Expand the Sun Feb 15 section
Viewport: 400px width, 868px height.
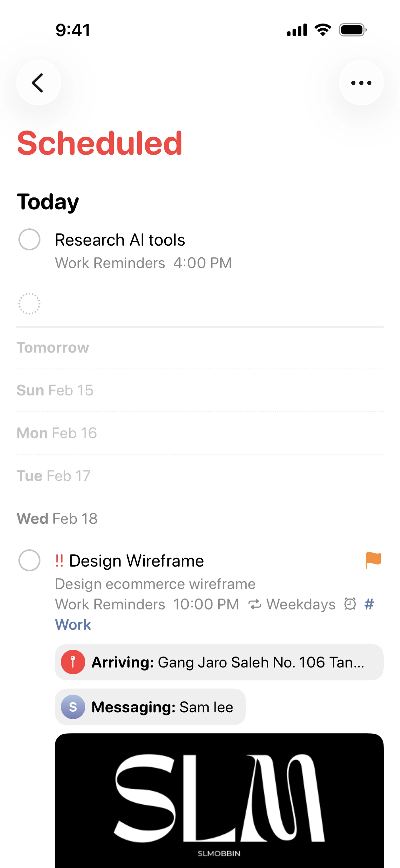coord(55,390)
